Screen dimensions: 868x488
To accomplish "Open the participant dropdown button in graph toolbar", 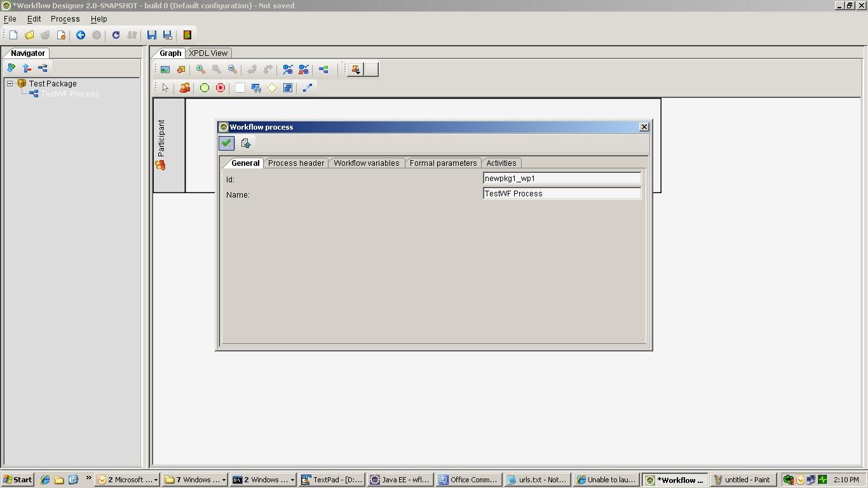I will click(x=355, y=69).
